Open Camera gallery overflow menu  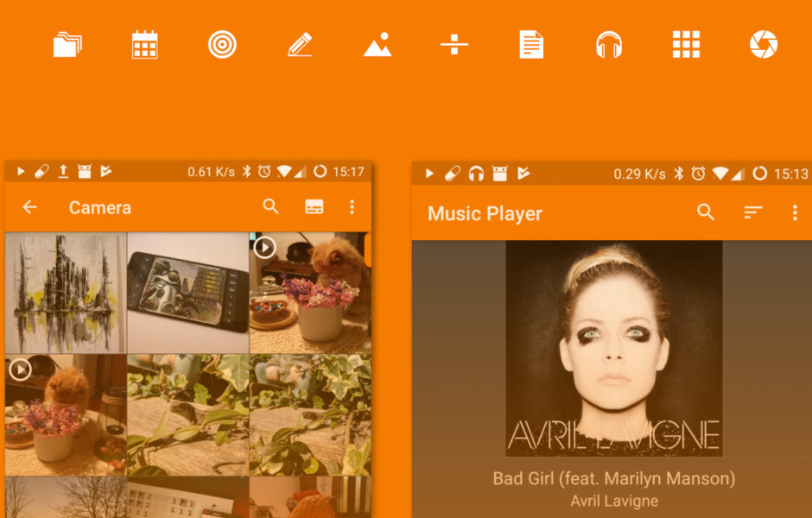click(352, 206)
